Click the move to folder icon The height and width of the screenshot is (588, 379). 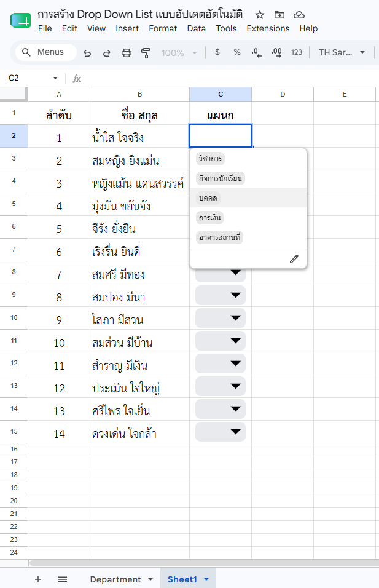pos(279,15)
